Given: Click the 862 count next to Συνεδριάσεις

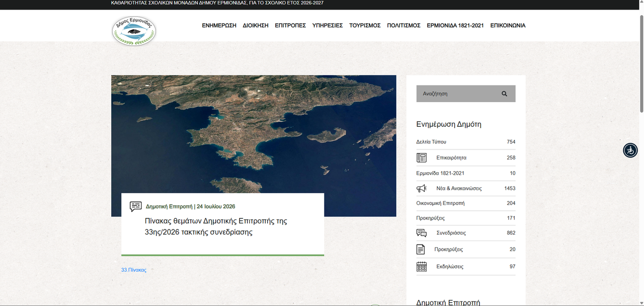Looking at the screenshot, I should [x=511, y=233].
